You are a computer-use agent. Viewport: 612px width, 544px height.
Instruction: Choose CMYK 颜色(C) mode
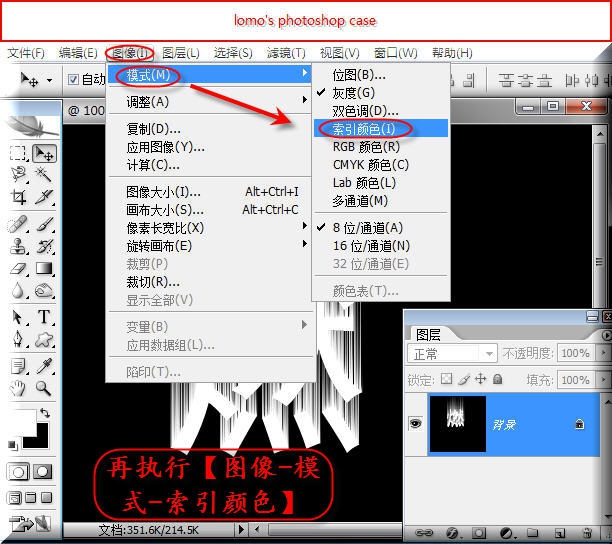click(381, 165)
